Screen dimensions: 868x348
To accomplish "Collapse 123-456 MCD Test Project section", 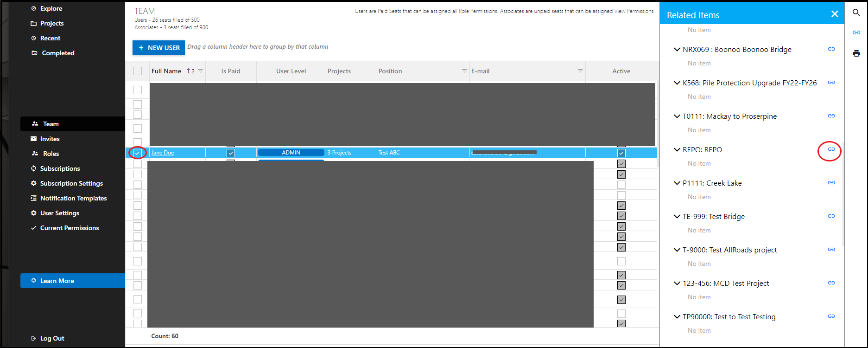I will click(677, 284).
